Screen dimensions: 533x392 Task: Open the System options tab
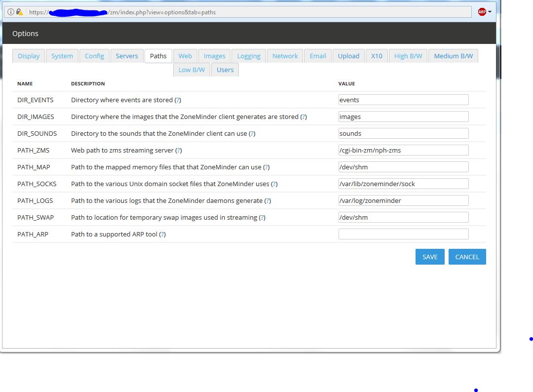tap(62, 56)
